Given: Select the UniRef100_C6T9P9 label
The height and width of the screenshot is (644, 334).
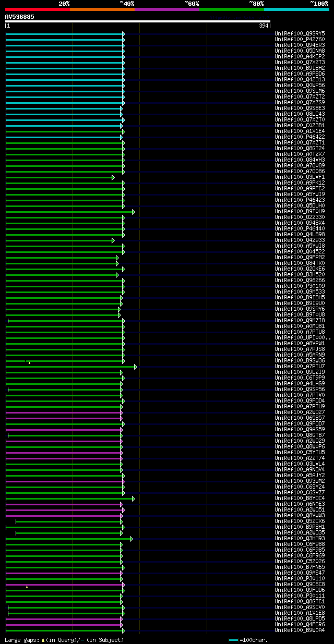Looking at the screenshot, I should (300, 378).
